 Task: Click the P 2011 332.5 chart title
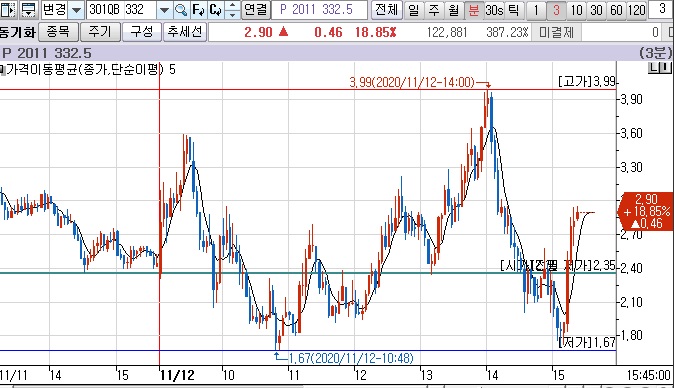pyautogui.click(x=47, y=53)
